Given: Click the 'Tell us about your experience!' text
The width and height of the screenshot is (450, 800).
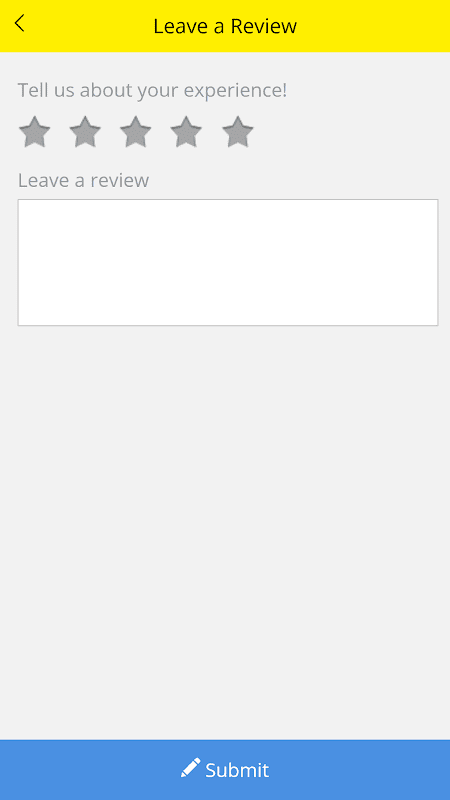Looking at the screenshot, I should point(153,91).
